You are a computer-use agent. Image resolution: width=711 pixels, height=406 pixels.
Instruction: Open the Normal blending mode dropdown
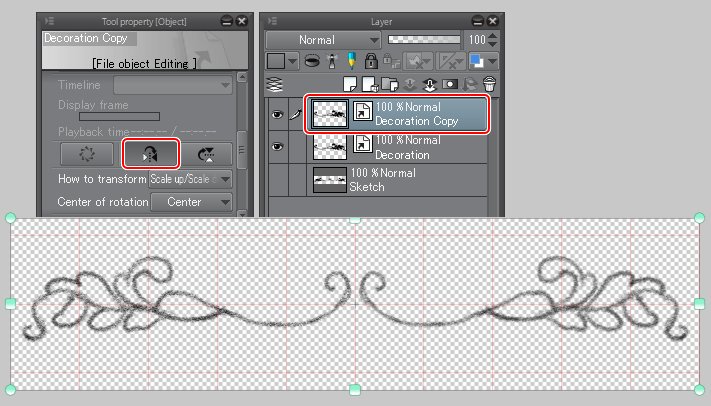[323, 40]
